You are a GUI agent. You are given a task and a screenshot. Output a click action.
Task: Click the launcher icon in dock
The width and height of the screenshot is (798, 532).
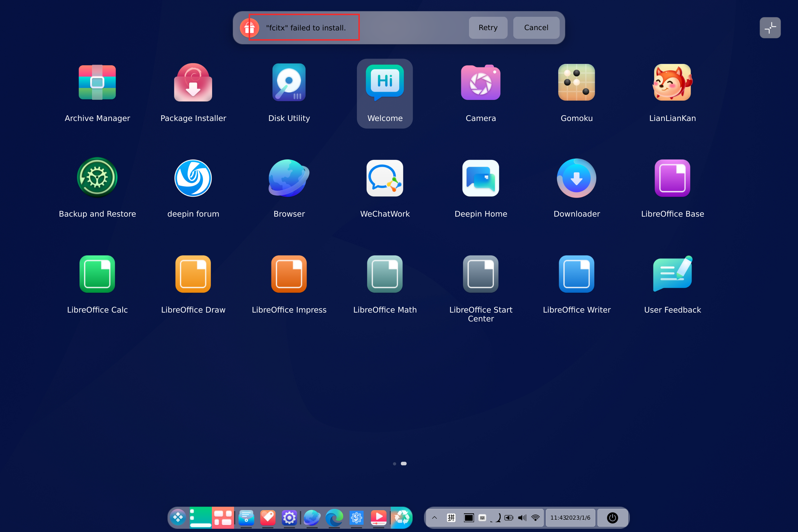(x=178, y=517)
